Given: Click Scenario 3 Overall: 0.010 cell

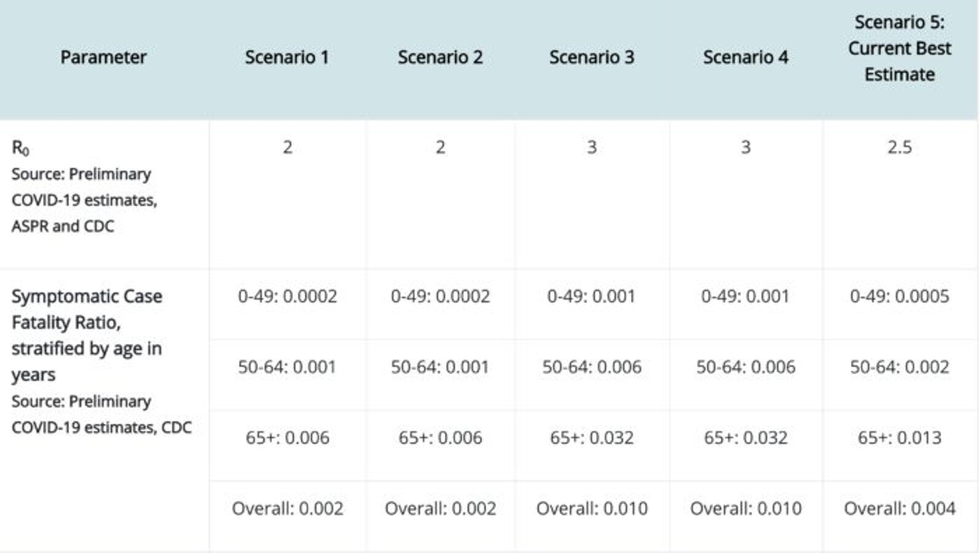Looking at the screenshot, I should [592, 508].
